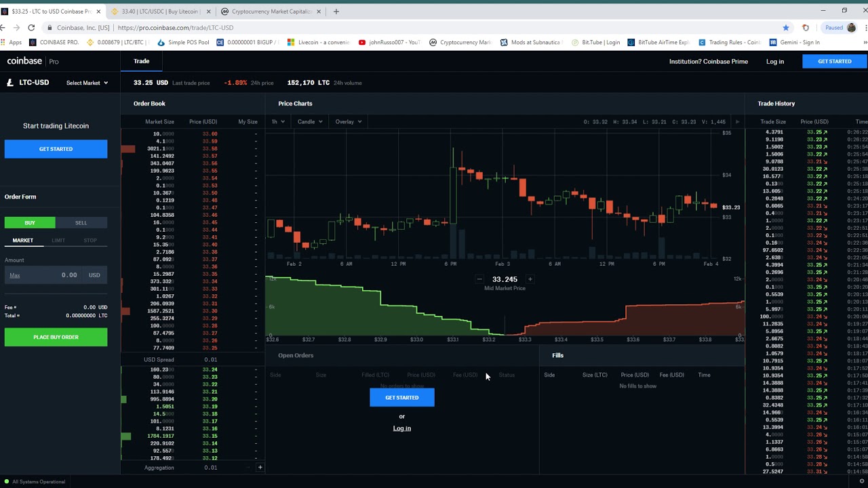868x488 pixels.
Task: Open settings gear in bottom status bar
Action: tap(862, 481)
